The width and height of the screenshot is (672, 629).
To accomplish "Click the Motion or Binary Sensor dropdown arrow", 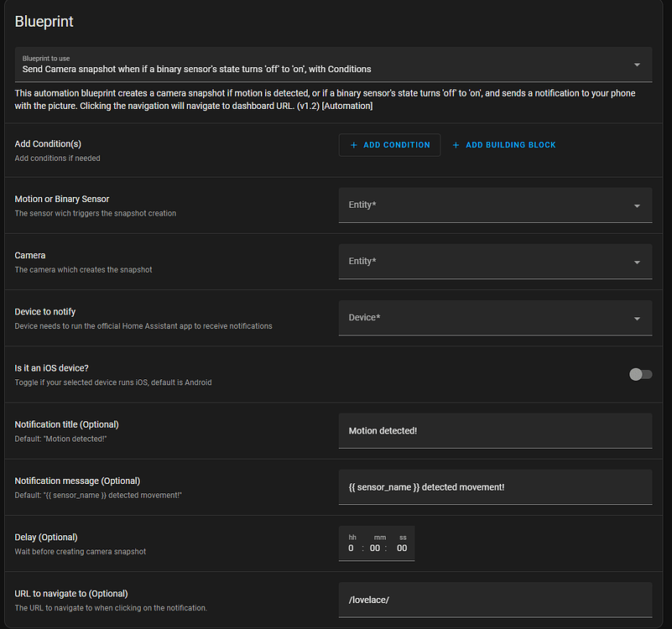I will point(637,205).
